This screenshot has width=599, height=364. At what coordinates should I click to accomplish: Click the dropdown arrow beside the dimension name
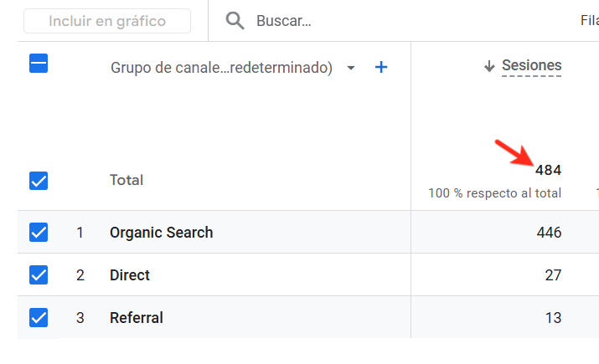pos(351,68)
